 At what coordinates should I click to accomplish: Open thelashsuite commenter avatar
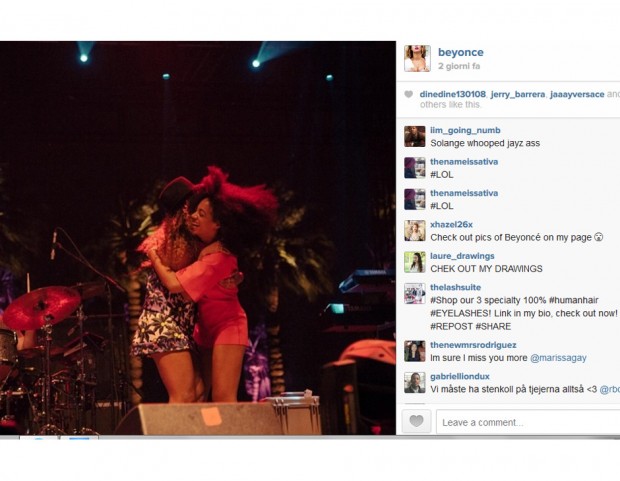pos(415,294)
